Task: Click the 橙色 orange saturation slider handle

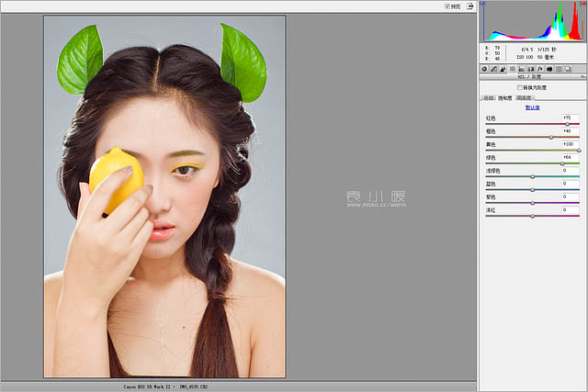Action: [x=550, y=137]
